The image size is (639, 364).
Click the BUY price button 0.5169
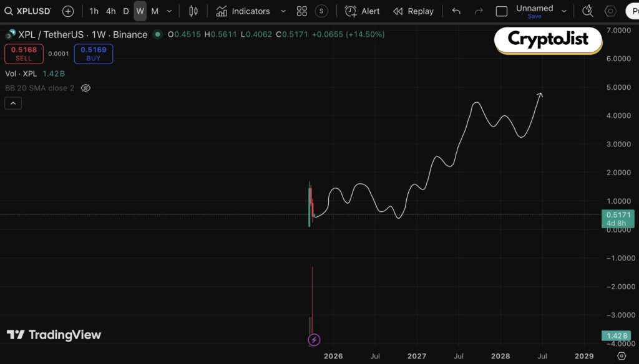point(93,54)
